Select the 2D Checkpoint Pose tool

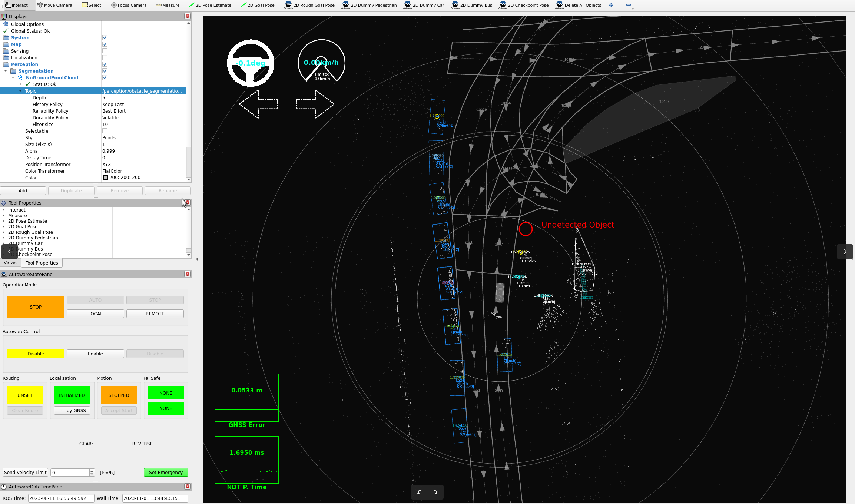(x=524, y=5)
